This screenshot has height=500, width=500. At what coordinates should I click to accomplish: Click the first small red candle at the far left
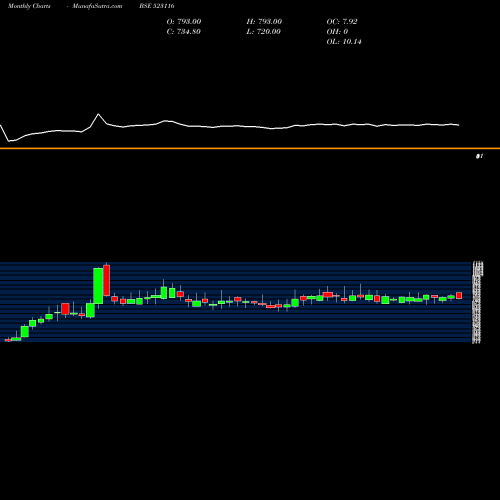tap(8, 340)
